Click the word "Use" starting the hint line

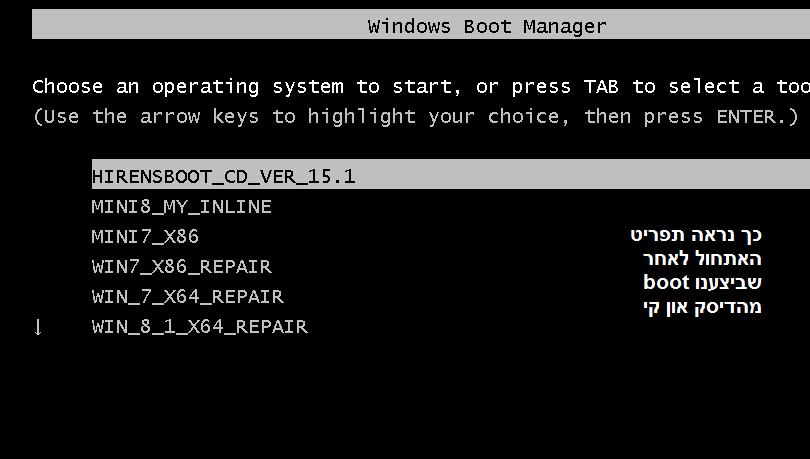coord(61,117)
